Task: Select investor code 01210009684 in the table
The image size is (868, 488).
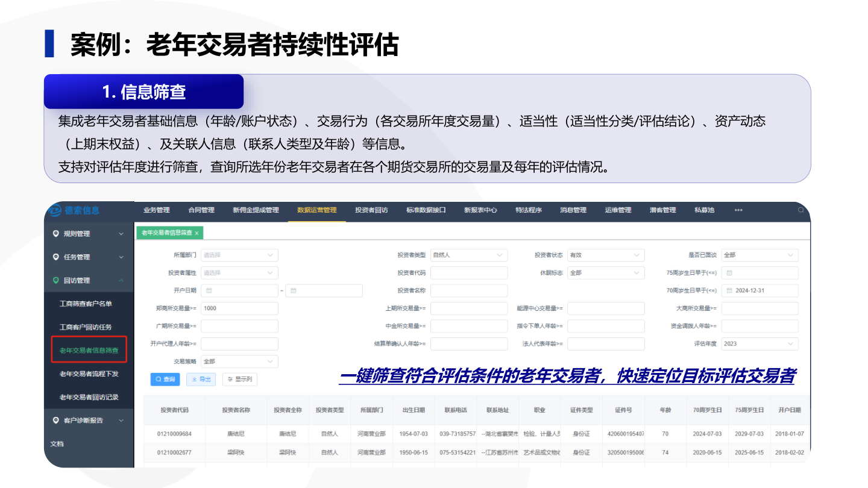Action: [x=174, y=434]
